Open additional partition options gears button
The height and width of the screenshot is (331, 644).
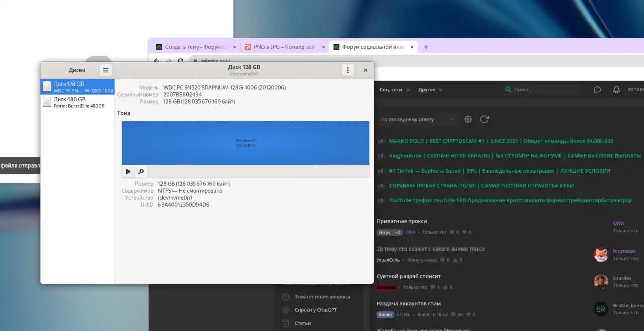[x=141, y=172]
